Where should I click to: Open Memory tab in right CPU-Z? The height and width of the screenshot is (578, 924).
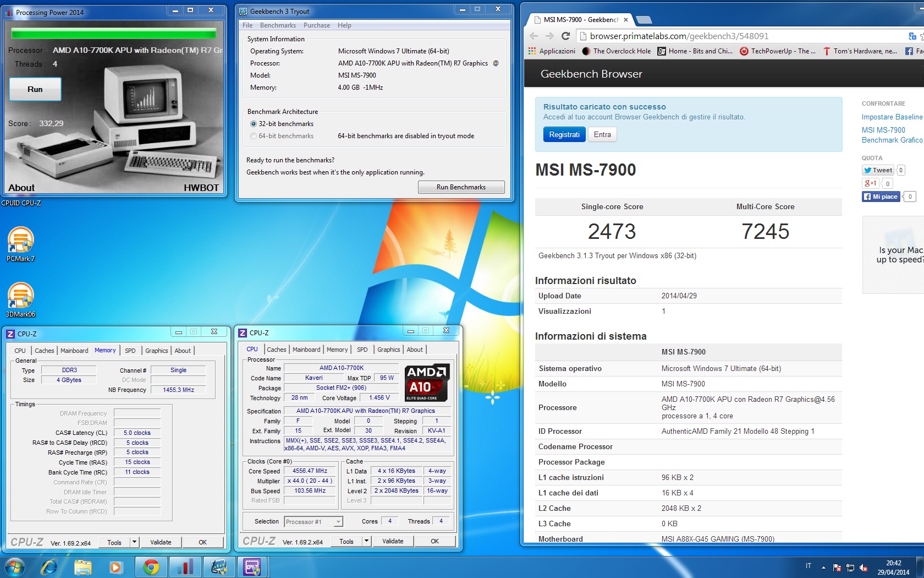pos(337,350)
